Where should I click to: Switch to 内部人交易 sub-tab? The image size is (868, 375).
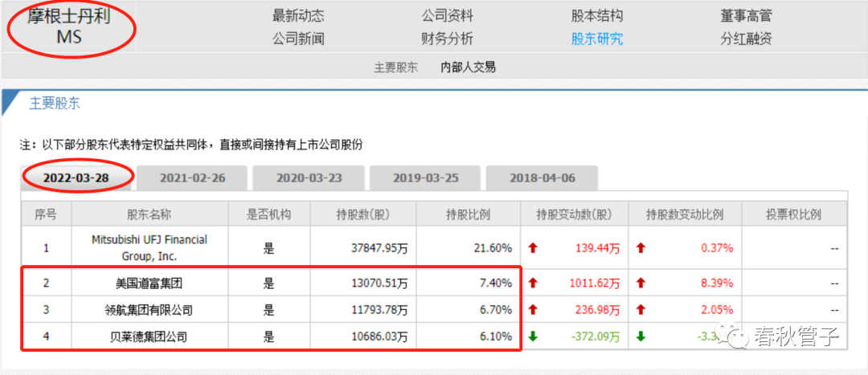coord(468,67)
